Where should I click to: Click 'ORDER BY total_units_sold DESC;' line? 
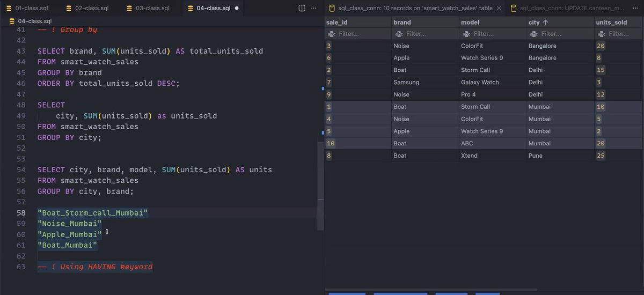(x=109, y=83)
